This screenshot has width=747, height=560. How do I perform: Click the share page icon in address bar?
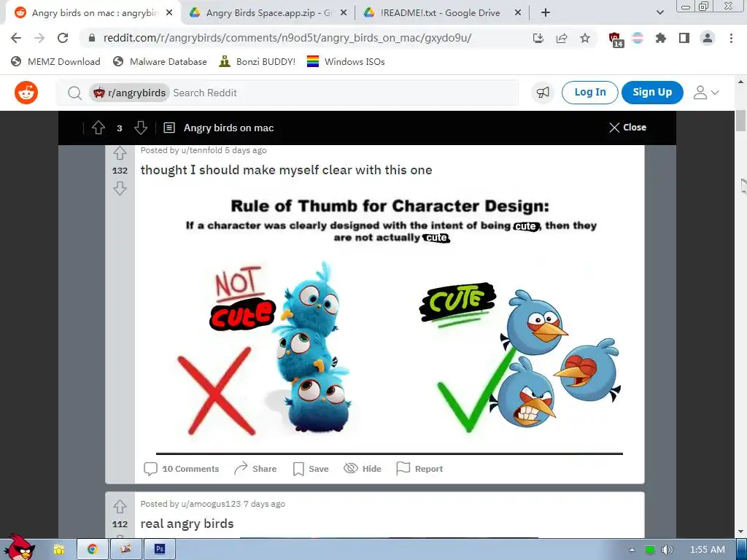click(562, 38)
